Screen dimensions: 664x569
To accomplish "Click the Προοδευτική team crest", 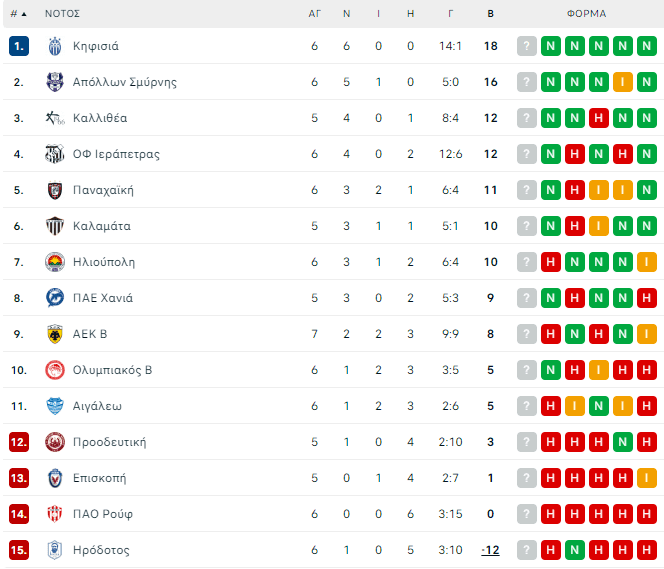I will 55,442.
